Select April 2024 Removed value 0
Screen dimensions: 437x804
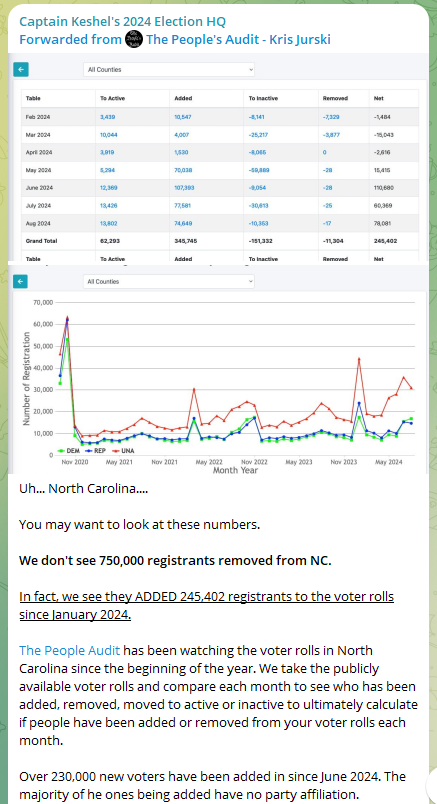[324, 153]
